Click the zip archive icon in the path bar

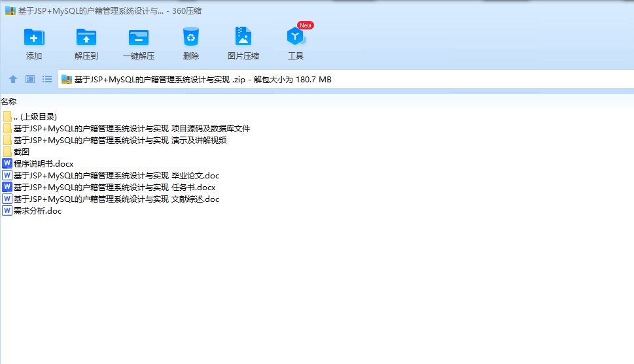pos(66,79)
